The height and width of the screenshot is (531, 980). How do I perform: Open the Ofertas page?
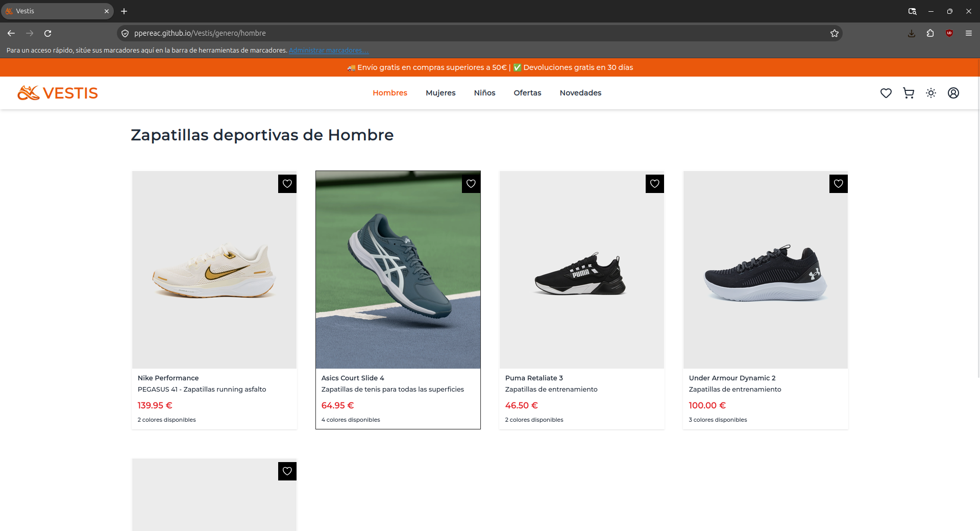pyautogui.click(x=527, y=93)
